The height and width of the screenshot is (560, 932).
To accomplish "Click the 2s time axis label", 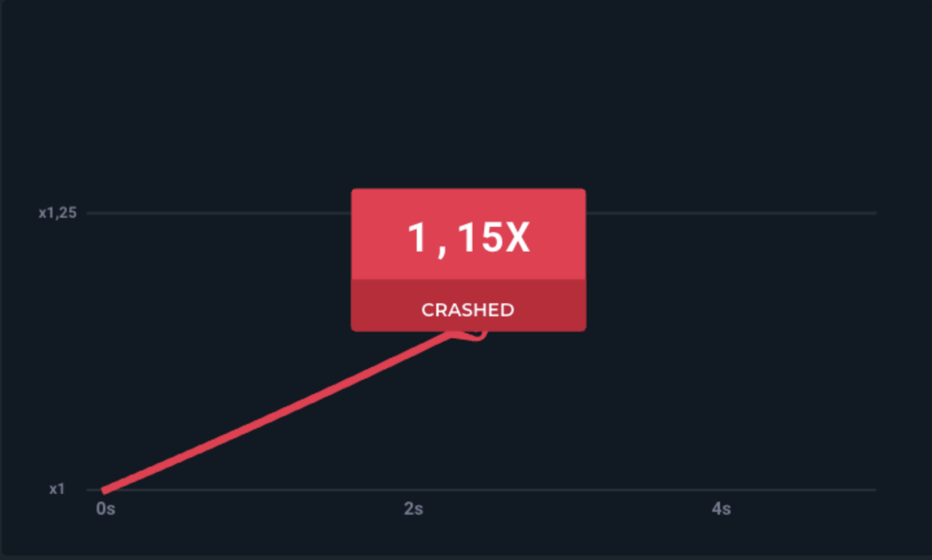I will pos(414,509).
